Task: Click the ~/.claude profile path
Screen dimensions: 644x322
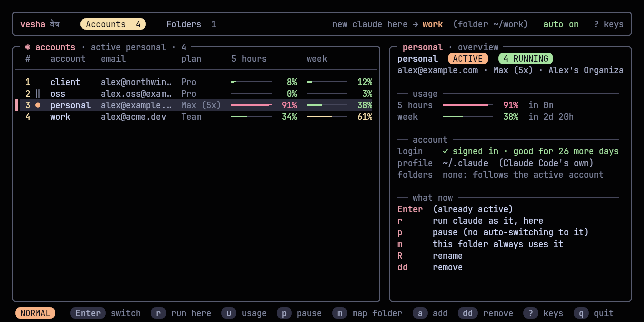Action: pyautogui.click(x=465, y=163)
